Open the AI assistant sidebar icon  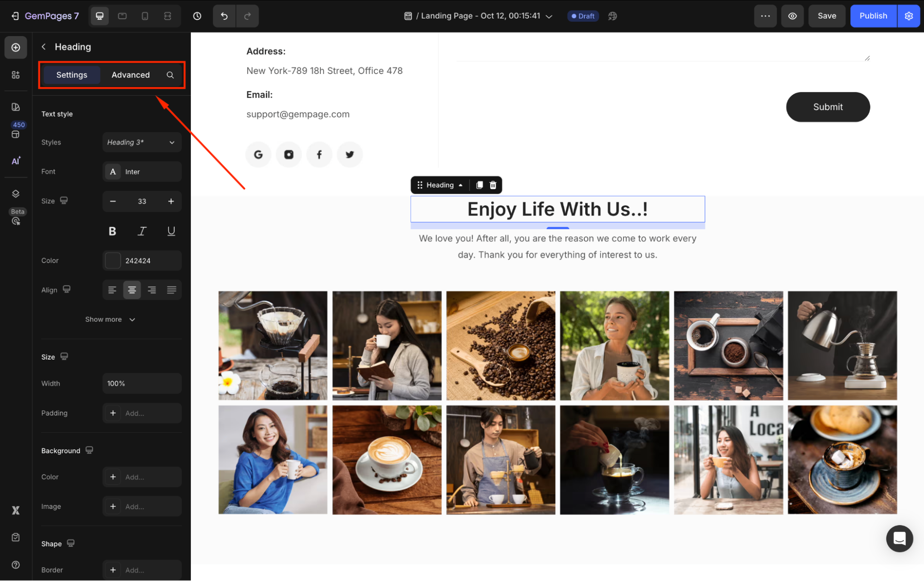click(16, 161)
